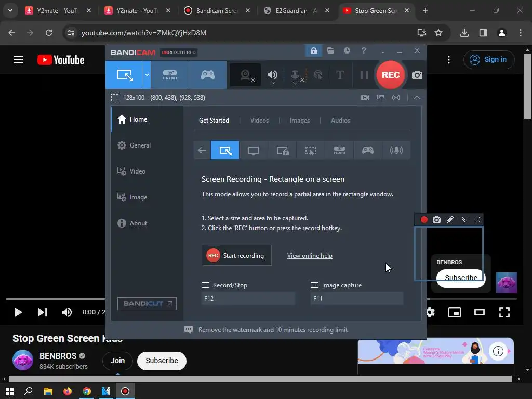
Task: Open YouTube hamburger guide menu
Action: [19, 60]
